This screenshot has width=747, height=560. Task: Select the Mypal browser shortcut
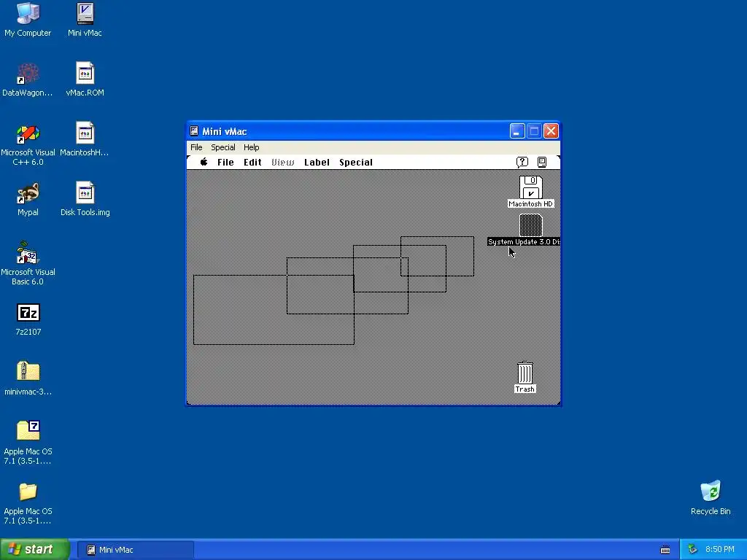(28, 200)
